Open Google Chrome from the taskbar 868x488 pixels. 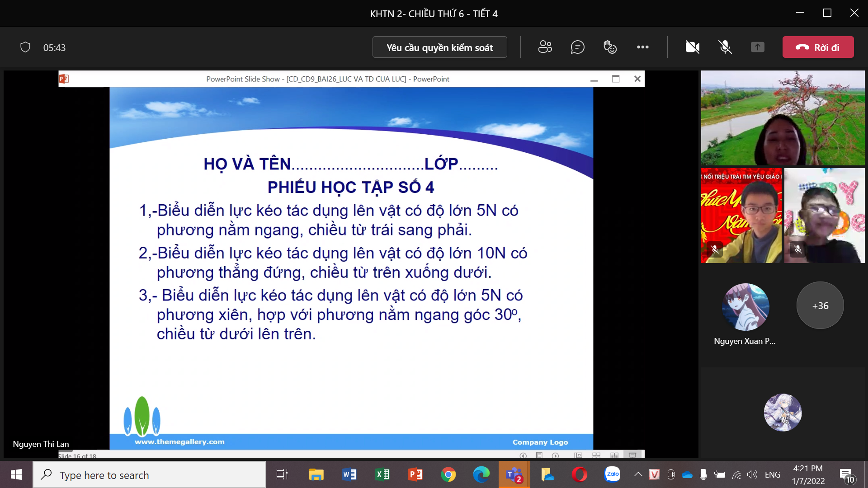(448, 474)
